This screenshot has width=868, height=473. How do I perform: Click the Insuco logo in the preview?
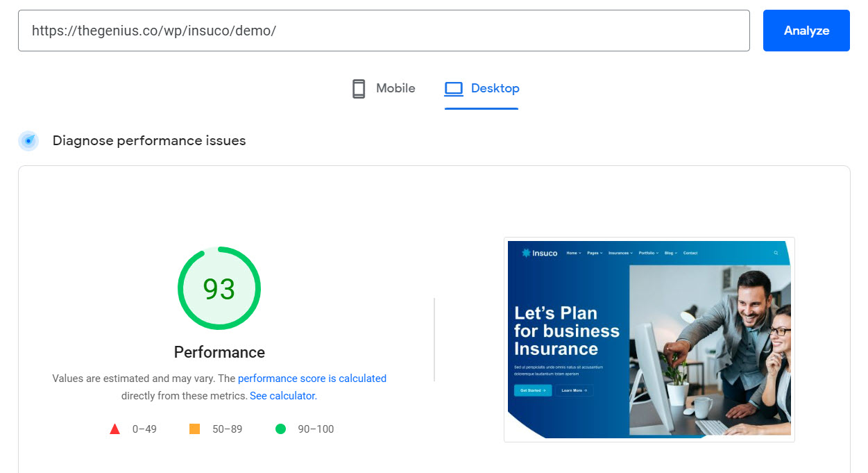pyautogui.click(x=539, y=254)
